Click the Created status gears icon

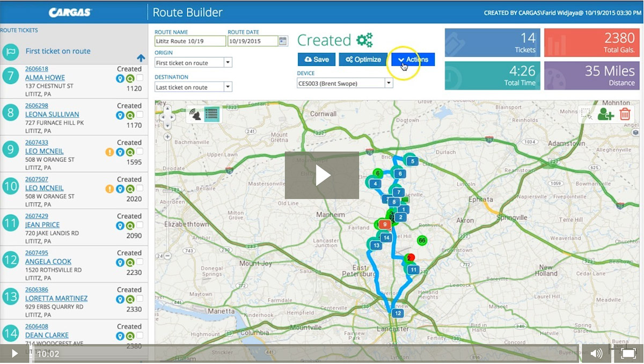click(x=364, y=40)
